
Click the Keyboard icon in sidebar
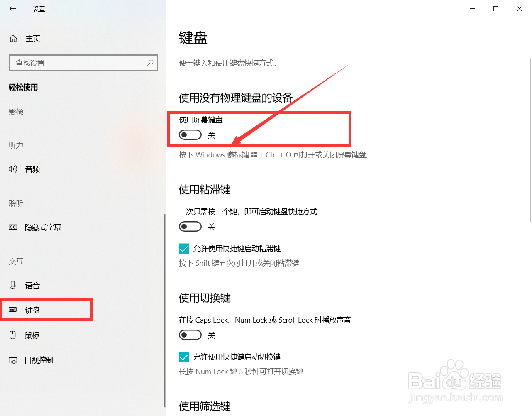[x=13, y=310]
